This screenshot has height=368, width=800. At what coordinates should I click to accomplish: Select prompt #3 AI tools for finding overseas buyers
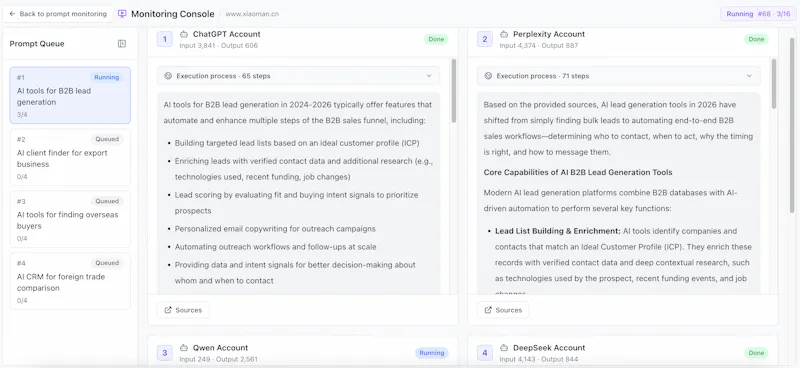coord(70,219)
